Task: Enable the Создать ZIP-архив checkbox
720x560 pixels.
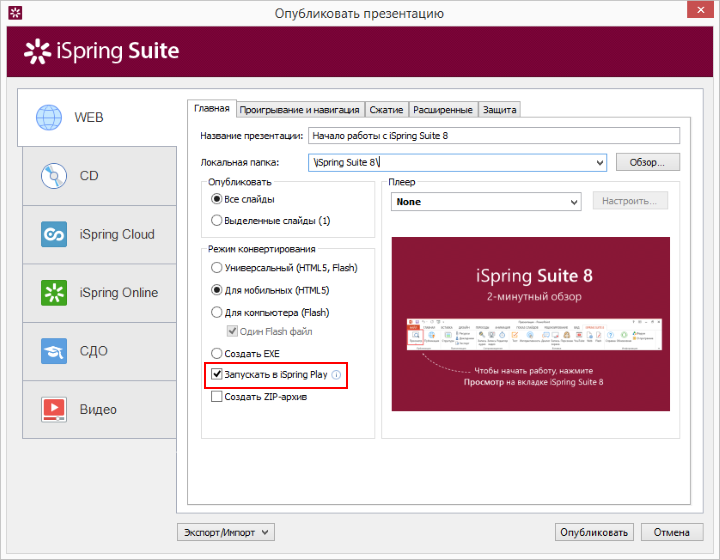Action: [x=216, y=396]
